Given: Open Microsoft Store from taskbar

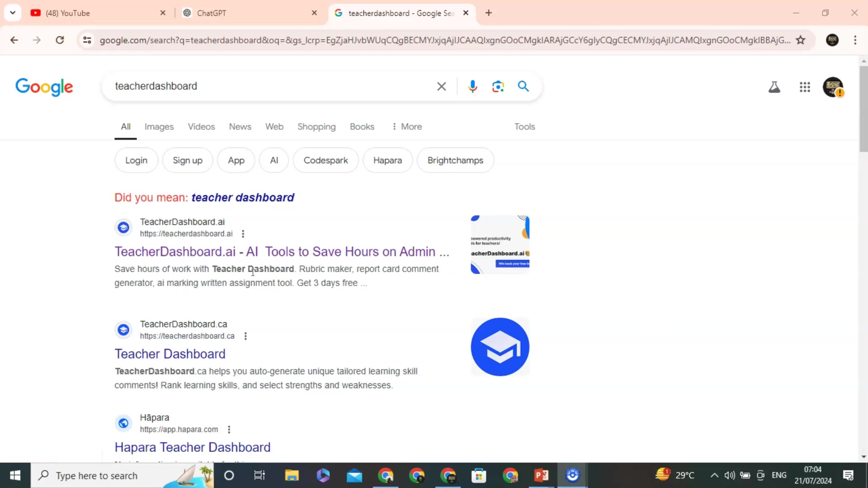Looking at the screenshot, I should 479,475.
